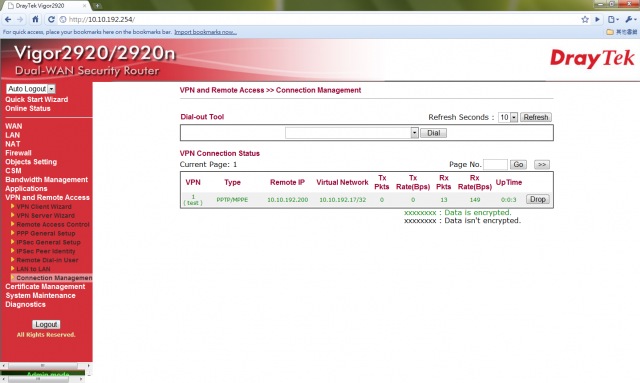Expand the NAT menu
The height and width of the screenshot is (383, 640).
click(13, 144)
